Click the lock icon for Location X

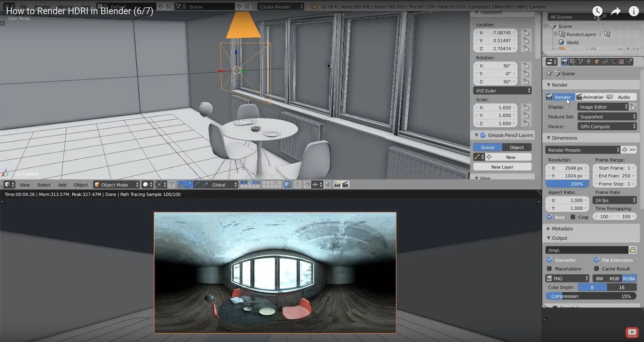tap(526, 33)
